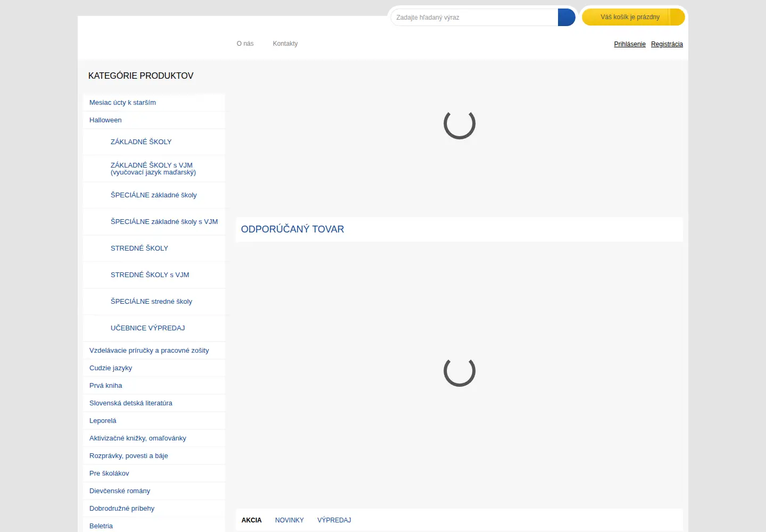Viewport: 766px width, 532px height.
Task: Open the Kontakty page
Action: pos(285,44)
